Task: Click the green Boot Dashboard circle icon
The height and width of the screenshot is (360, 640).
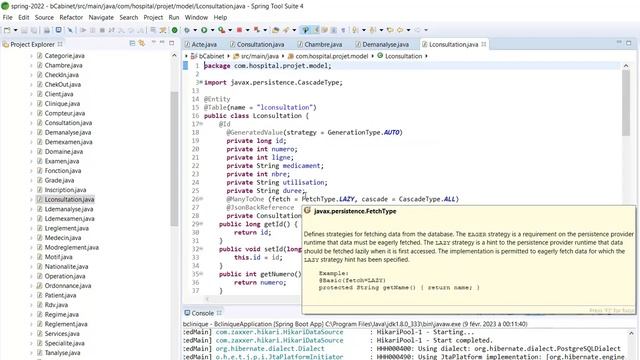Action: coord(174,30)
